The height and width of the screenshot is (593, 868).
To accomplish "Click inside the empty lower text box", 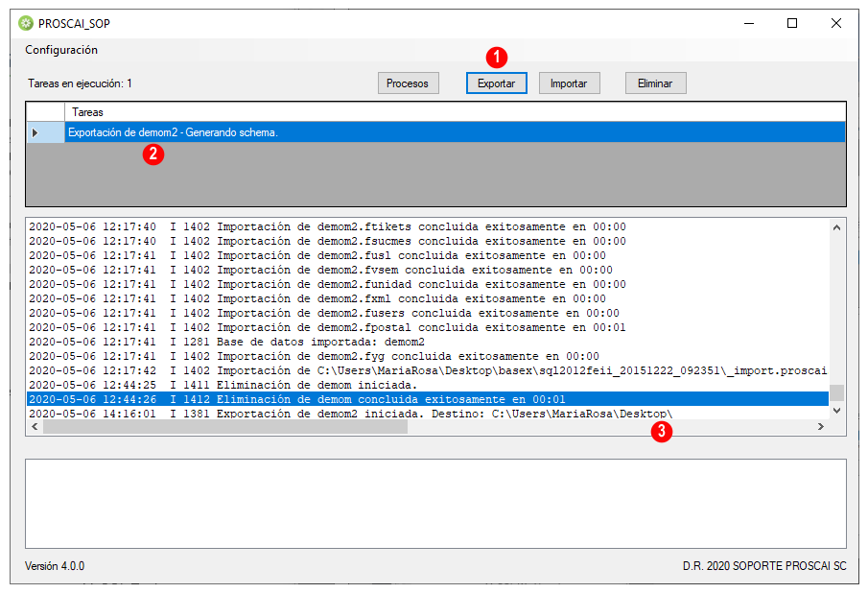I will coord(435,504).
